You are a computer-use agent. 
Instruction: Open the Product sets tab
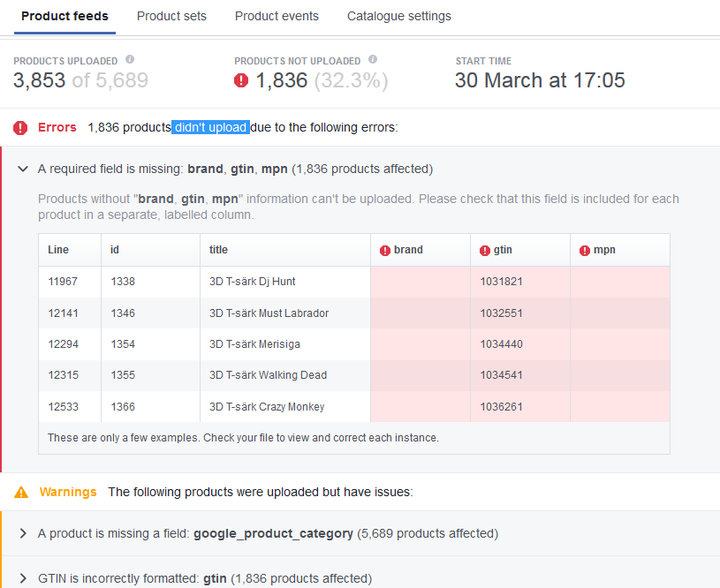tap(171, 16)
